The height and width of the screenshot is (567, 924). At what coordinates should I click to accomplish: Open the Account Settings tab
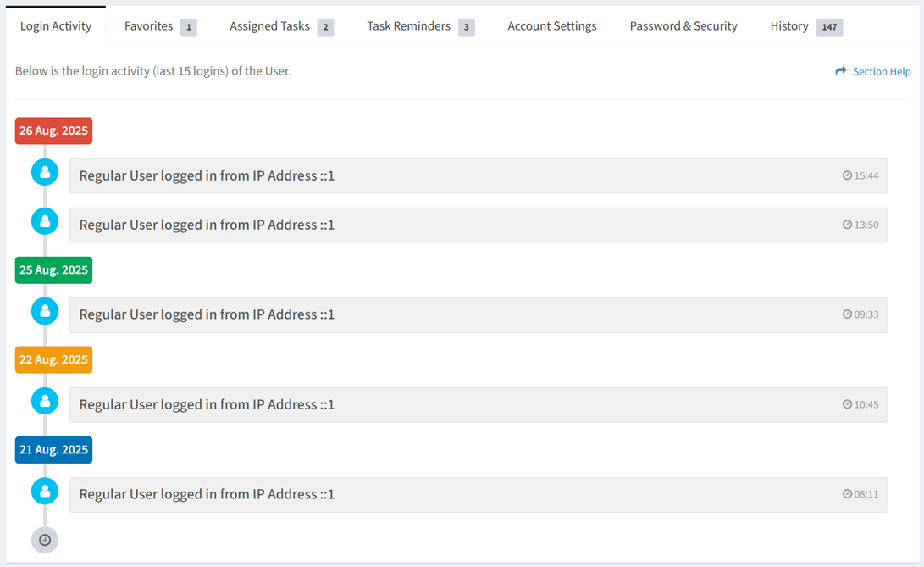pos(551,26)
